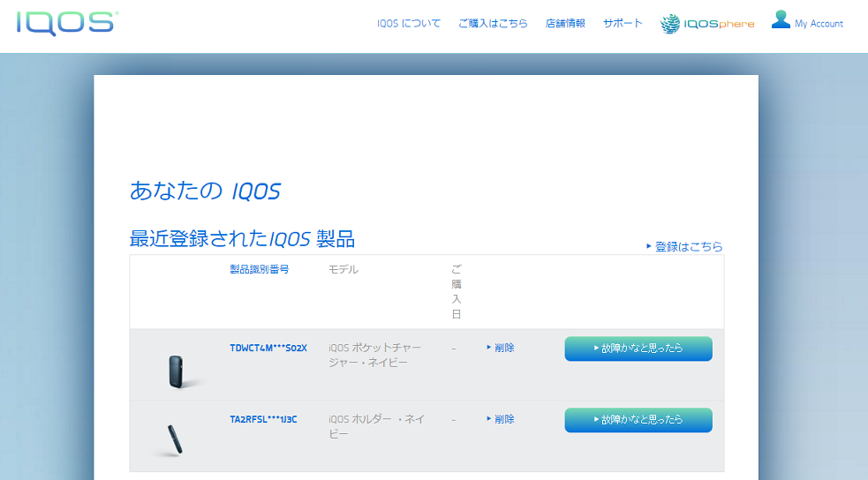Open product TDWCT4M***S02X serial link

268,348
